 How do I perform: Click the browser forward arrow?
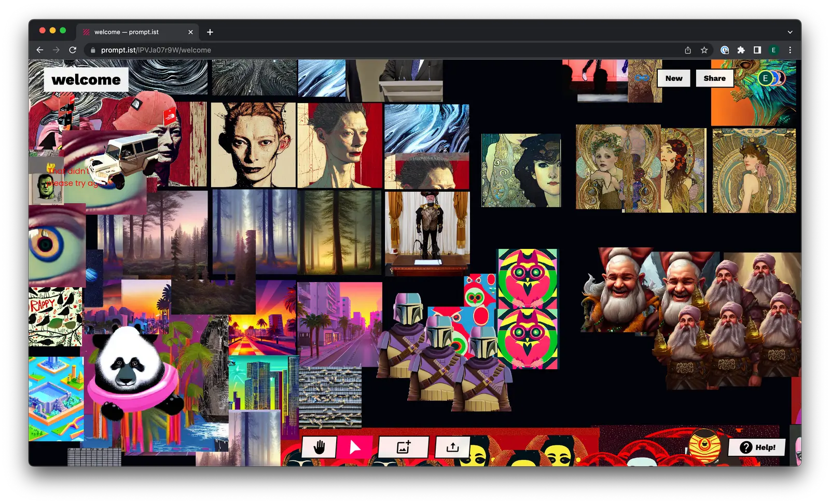point(56,50)
